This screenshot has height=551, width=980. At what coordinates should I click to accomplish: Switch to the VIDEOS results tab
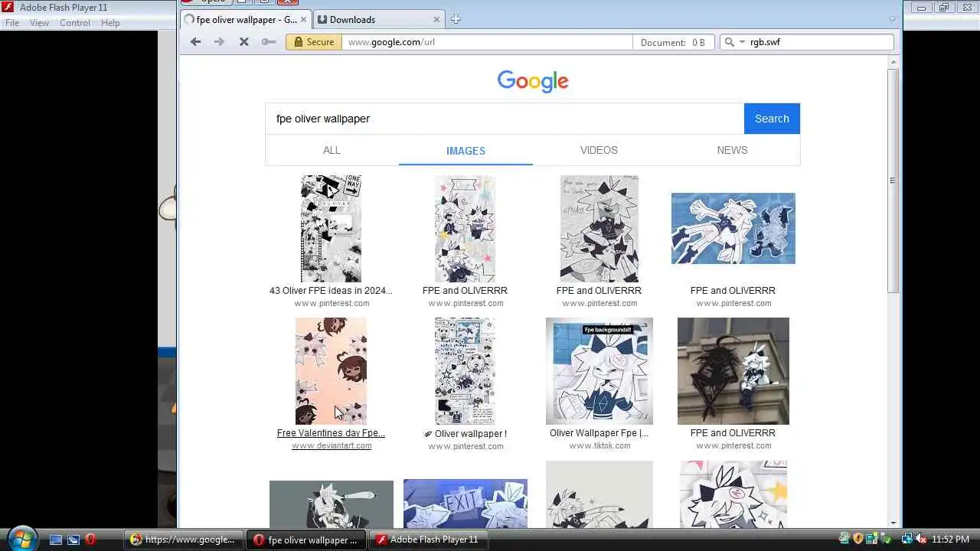click(599, 150)
